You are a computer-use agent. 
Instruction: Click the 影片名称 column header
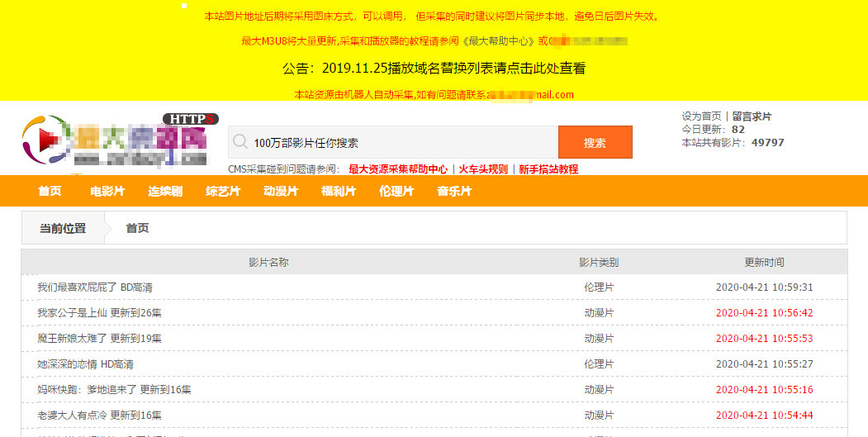268,263
